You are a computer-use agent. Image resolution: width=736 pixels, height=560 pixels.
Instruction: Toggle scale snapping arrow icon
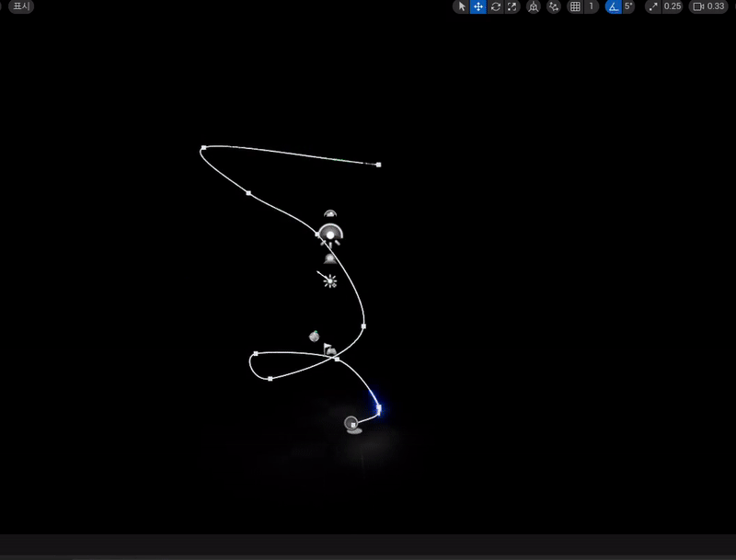click(653, 6)
